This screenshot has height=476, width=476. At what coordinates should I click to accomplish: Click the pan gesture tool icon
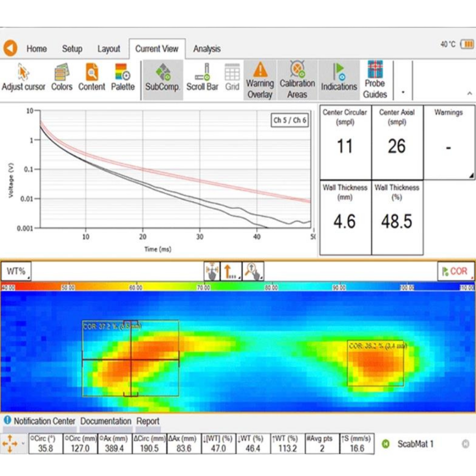point(211,271)
